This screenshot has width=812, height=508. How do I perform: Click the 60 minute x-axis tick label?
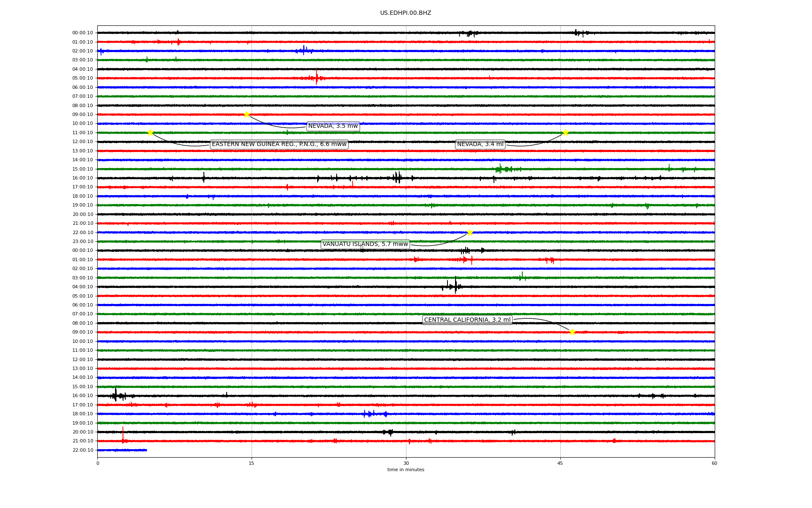tap(714, 463)
